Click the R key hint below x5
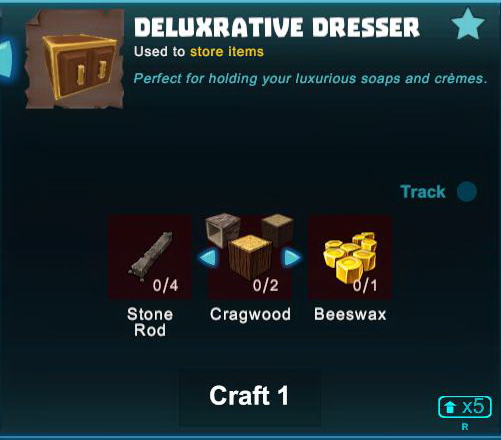Viewport: 501px width, 440px height. [465, 426]
